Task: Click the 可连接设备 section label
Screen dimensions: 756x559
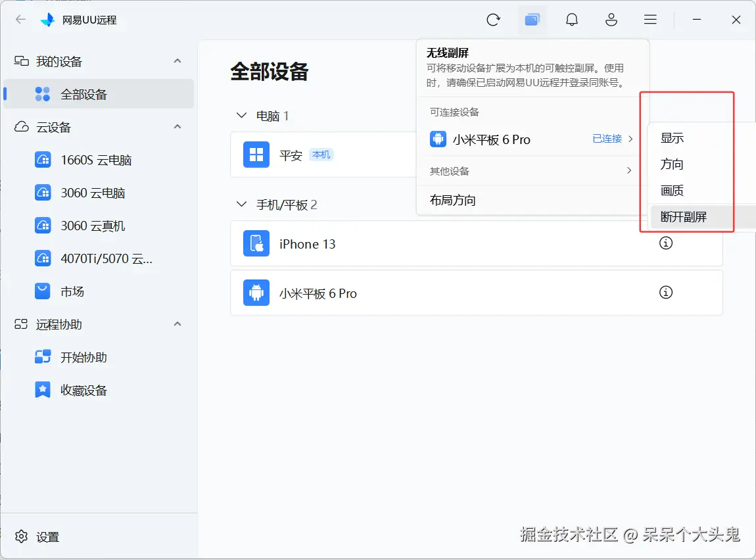Action: point(454,112)
